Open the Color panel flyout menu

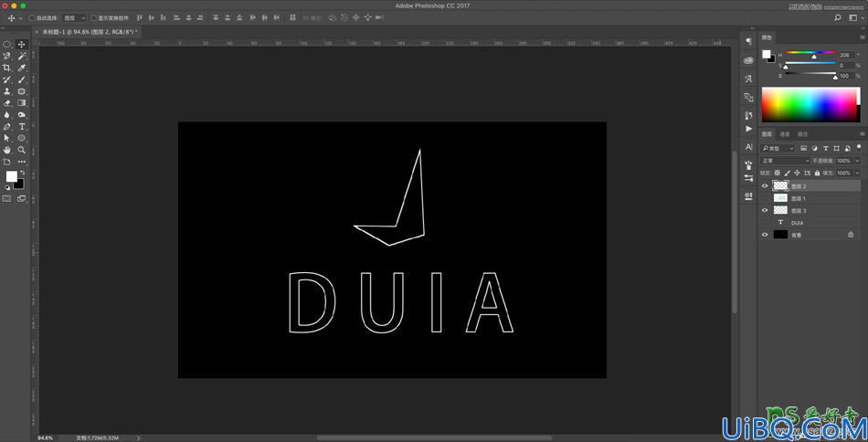pyautogui.click(x=862, y=37)
